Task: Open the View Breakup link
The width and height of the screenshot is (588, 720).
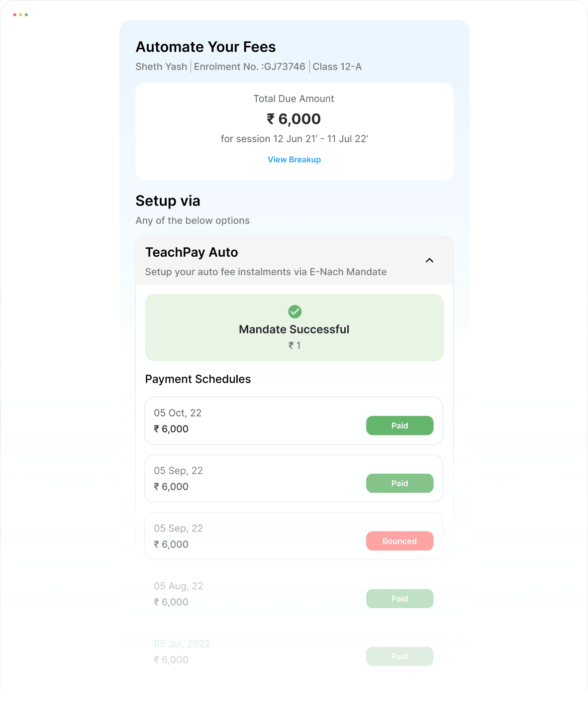Action: pos(294,160)
